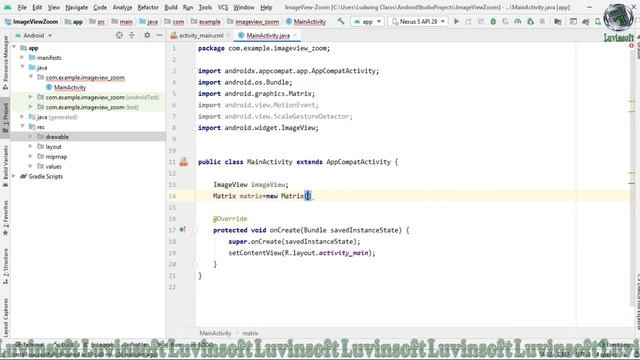Click the Make Project hammer icon
The width and height of the screenshot is (640, 360).
(x=341, y=21)
